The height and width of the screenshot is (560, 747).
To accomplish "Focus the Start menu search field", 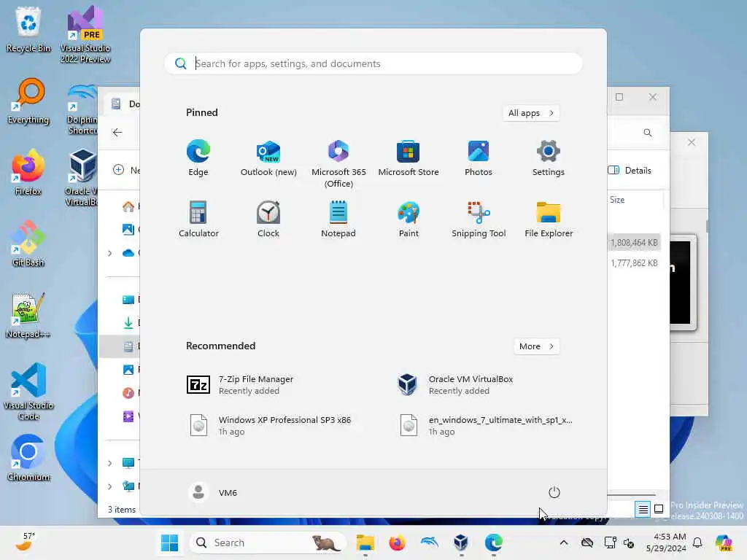I will tap(373, 63).
